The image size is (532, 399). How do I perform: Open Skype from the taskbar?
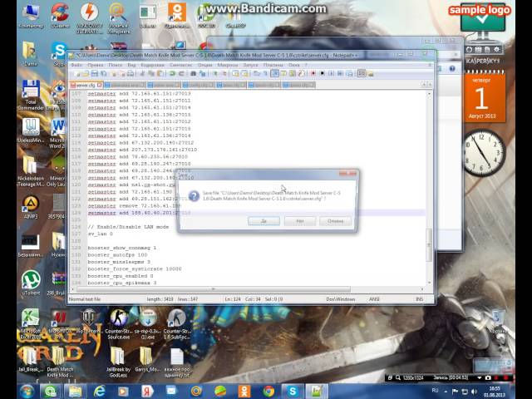click(293, 392)
